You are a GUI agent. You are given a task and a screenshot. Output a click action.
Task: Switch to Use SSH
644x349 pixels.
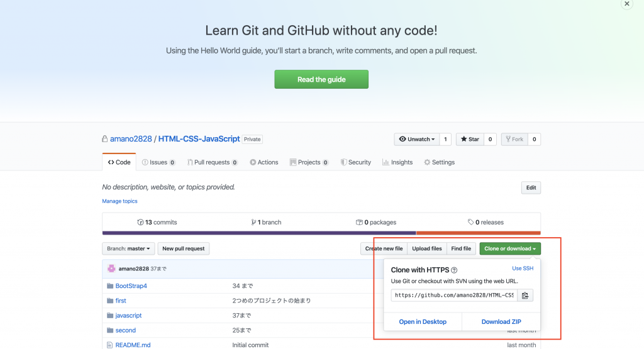click(523, 268)
